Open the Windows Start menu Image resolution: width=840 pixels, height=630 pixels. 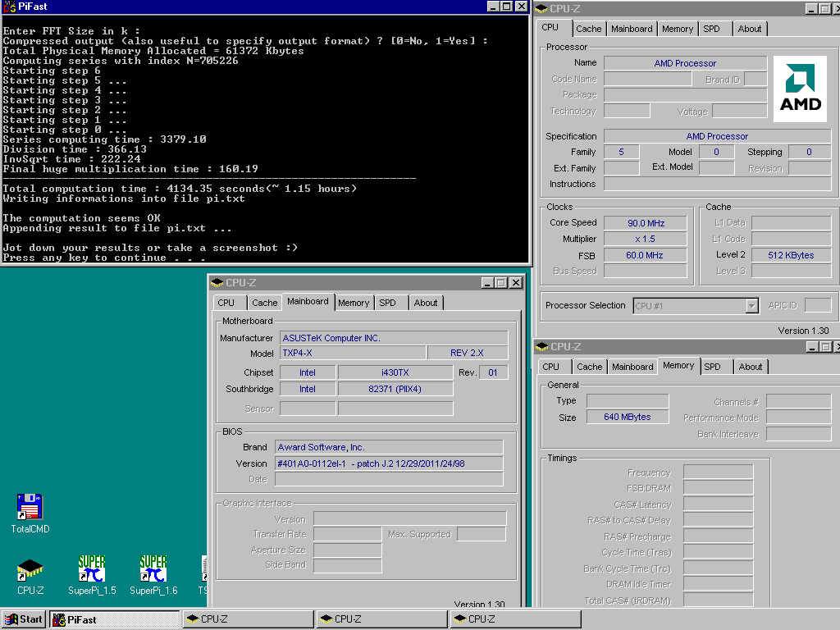coord(24,619)
